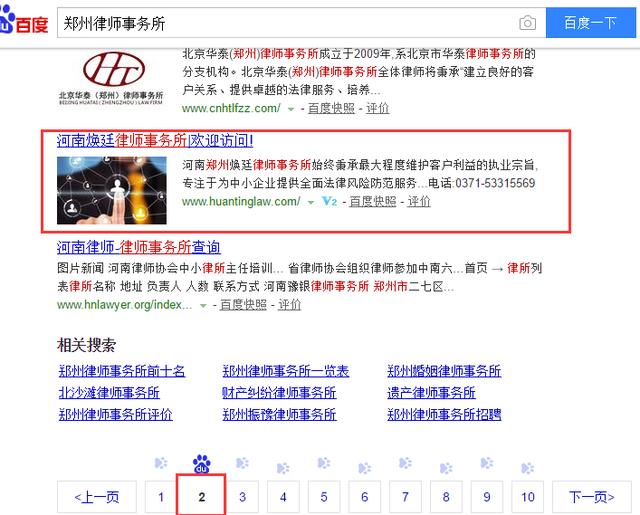Select related search 郑州律师事务所招聘
Viewport: 640px width, 515px height.
click(x=444, y=414)
